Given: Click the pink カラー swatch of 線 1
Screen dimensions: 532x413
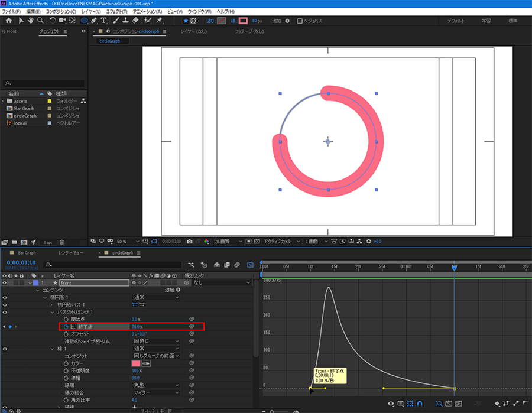Looking at the screenshot, I should [x=136, y=363].
